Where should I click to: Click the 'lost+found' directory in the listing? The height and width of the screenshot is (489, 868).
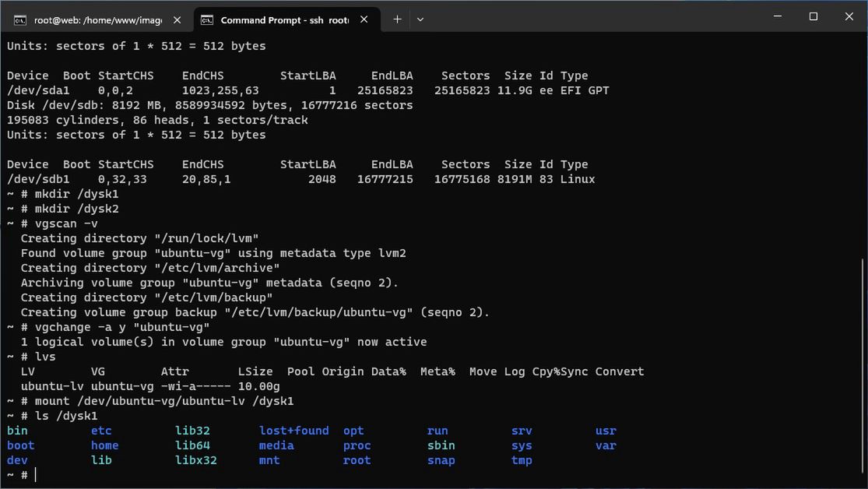coord(293,431)
